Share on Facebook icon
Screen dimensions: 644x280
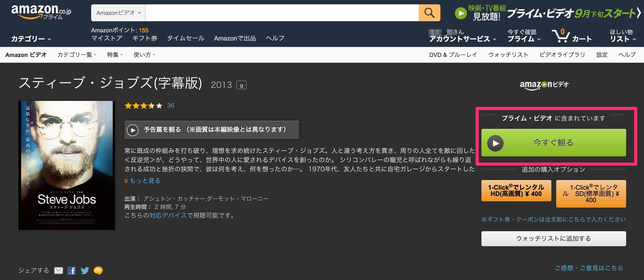71,270
